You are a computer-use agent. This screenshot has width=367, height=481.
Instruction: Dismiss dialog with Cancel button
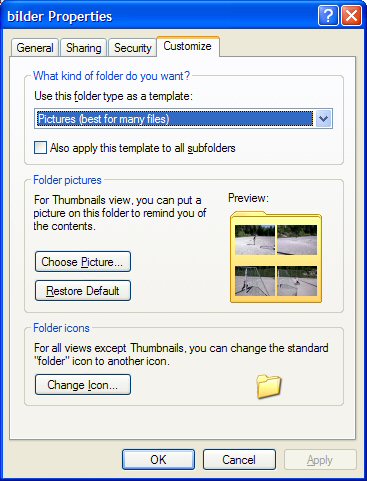tap(239, 460)
